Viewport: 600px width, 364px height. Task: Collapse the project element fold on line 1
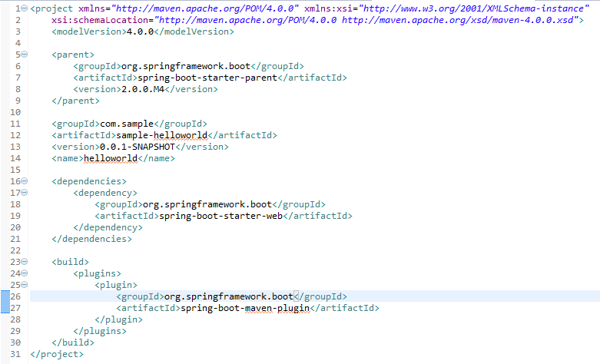[x=24, y=8]
